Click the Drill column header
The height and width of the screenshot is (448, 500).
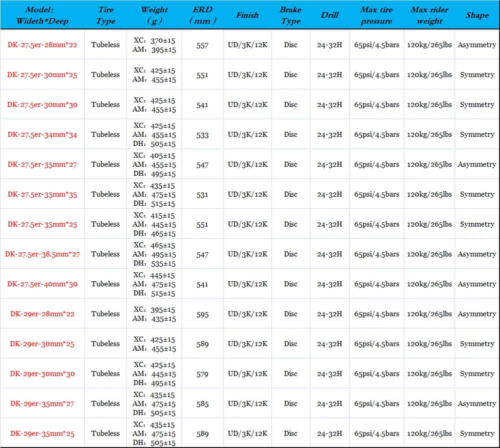(x=329, y=15)
